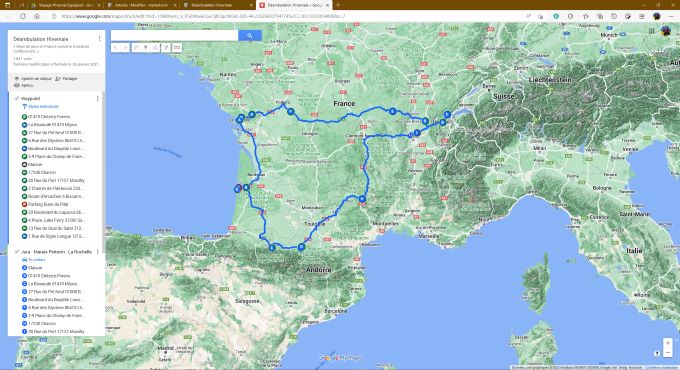
Task: Click the paint roller Styles individuels icon
Action: 24,107
